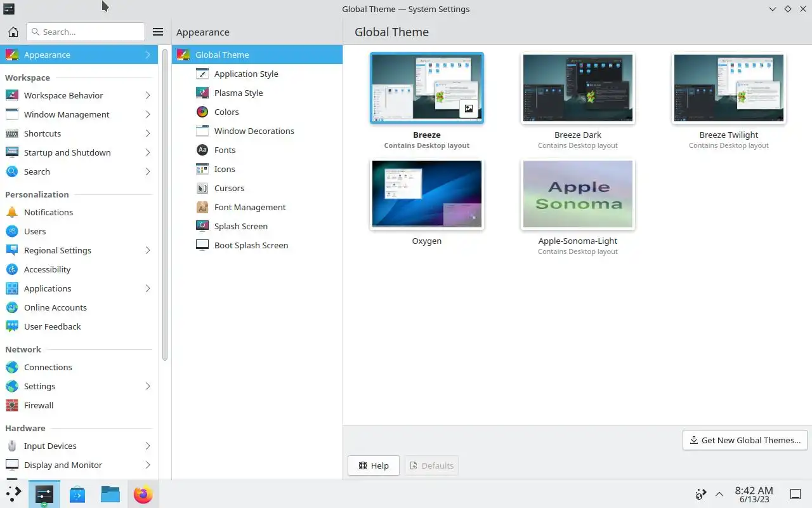Select Global Theme in the Appearance list

[257, 55]
